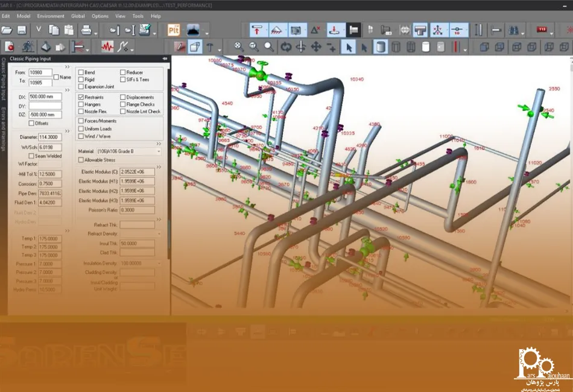Enable the Expansion Joint checkbox

[x=81, y=87]
